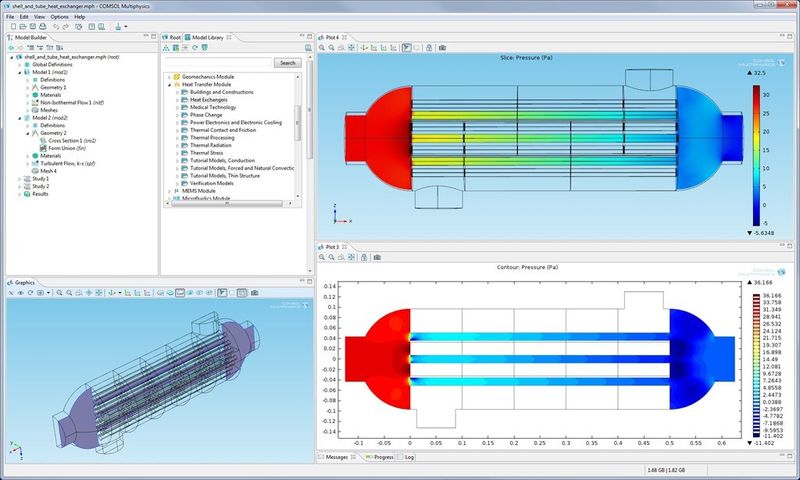Select Thermal Stress folder in Model Library
The height and width of the screenshot is (480, 800).
pos(206,153)
